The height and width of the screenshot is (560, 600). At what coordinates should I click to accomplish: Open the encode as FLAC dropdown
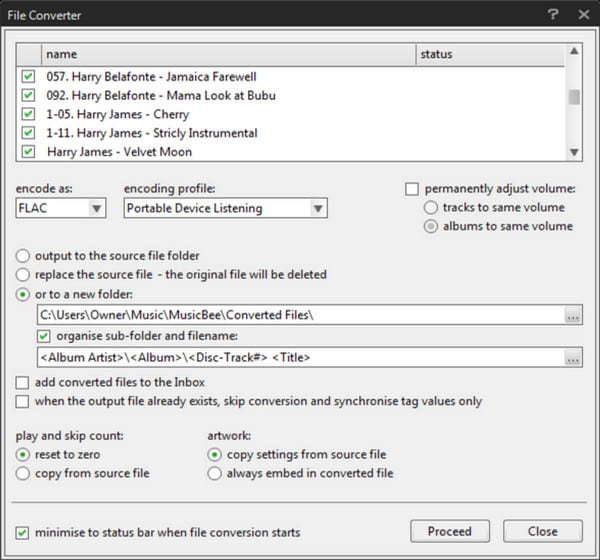click(x=61, y=208)
